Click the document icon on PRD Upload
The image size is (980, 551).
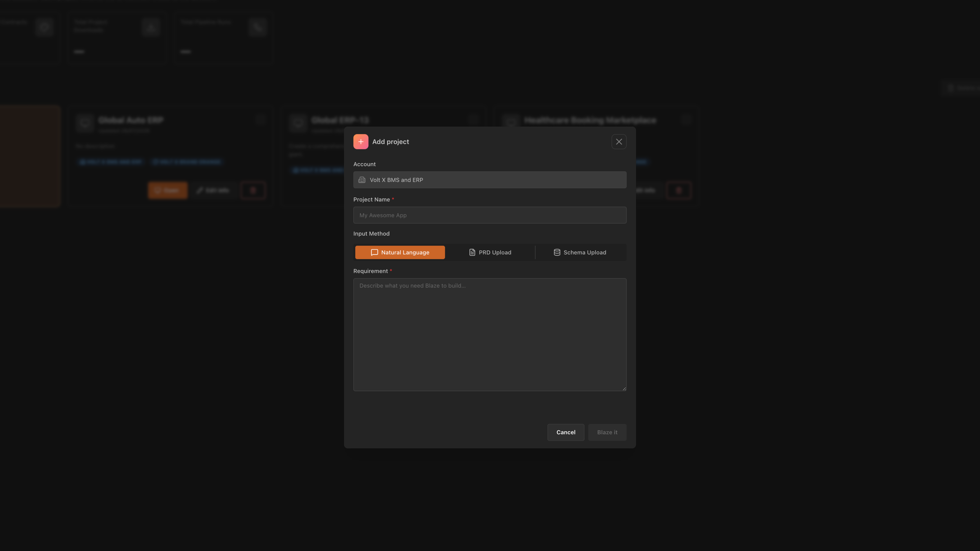point(472,253)
